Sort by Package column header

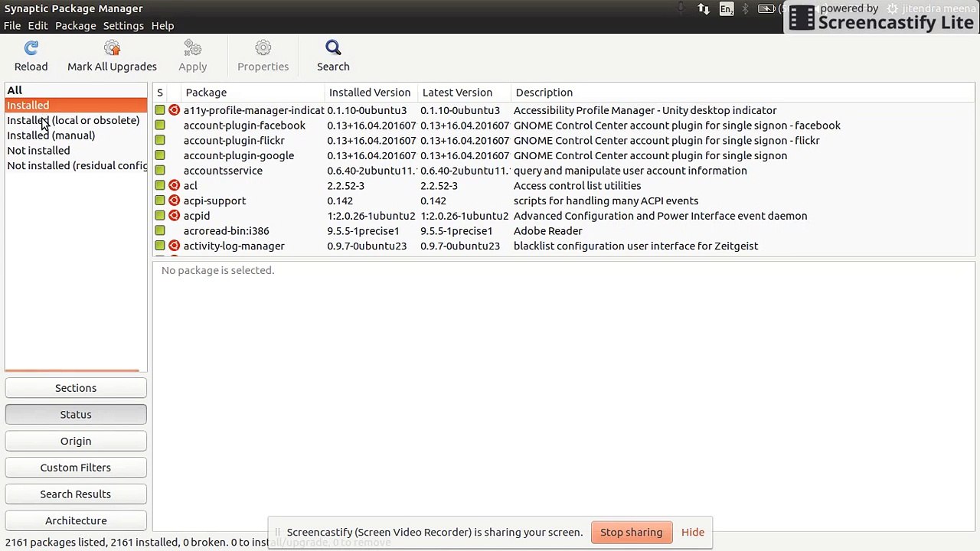pyautogui.click(x=253, y=93)
